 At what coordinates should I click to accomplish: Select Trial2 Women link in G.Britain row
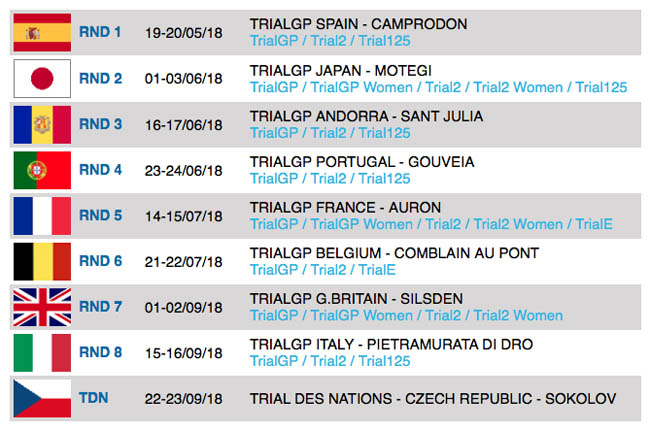(518, 315)
